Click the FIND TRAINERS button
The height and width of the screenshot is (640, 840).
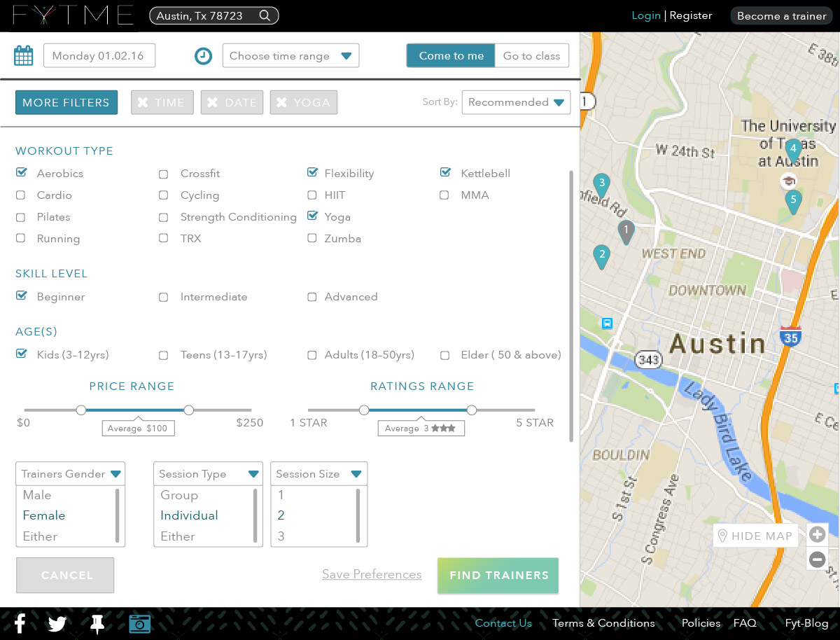point(498,576)
